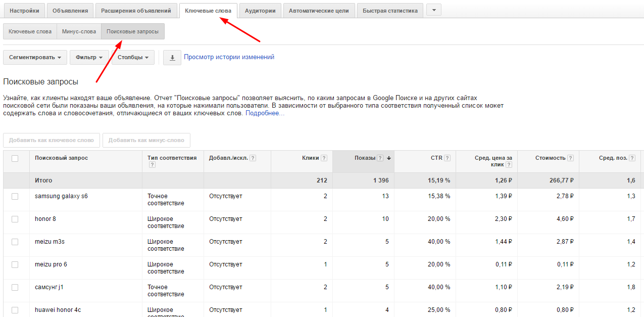
Task: Click Точное соответствие in samsung galaxy s6 row
Action: click(166, 200)
